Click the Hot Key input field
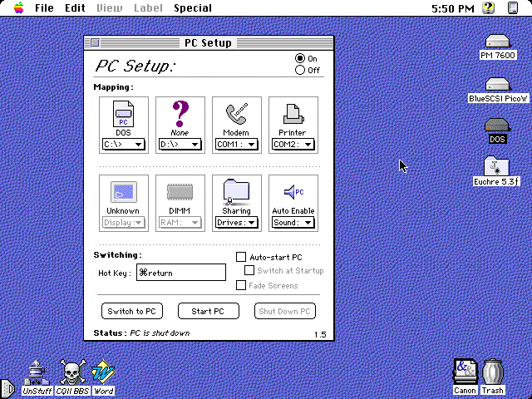532x399 pixels. [181, 273]
